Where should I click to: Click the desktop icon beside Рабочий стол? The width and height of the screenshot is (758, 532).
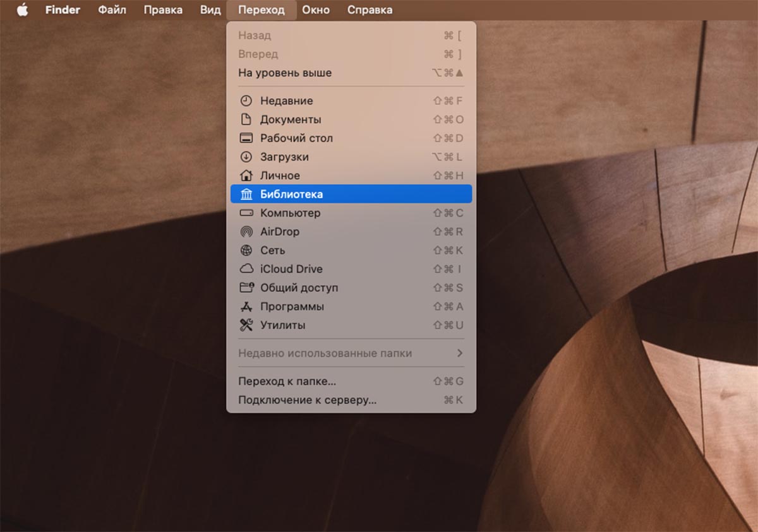246,138
